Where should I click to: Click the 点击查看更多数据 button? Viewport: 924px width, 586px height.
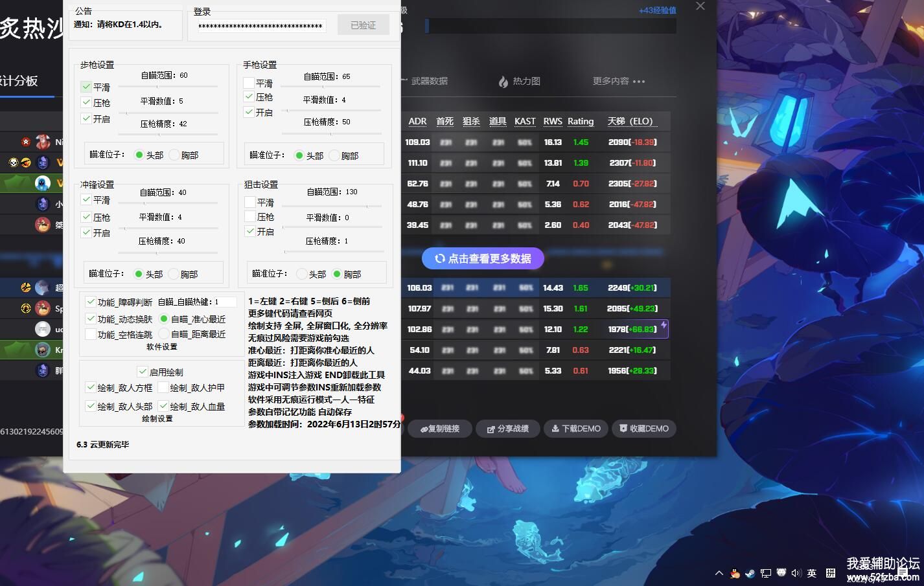click(483, 258)
